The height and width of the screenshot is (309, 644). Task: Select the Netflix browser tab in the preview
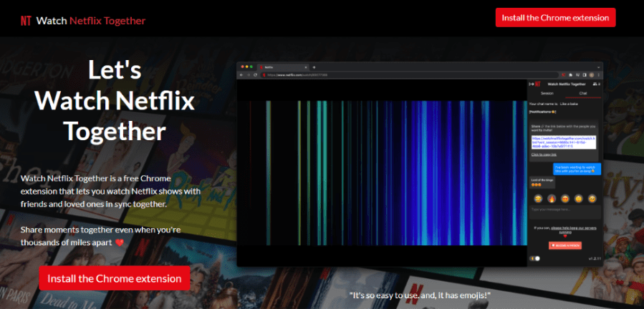282,67
